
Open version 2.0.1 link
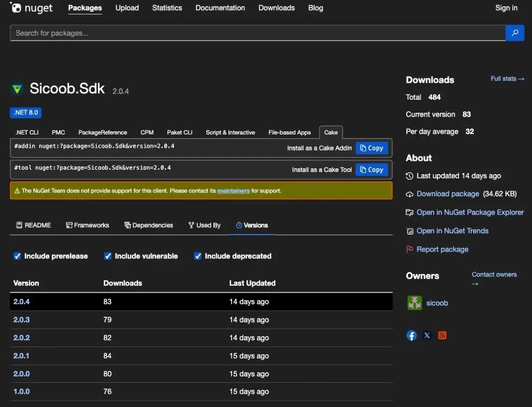click(x=21, y=356)
